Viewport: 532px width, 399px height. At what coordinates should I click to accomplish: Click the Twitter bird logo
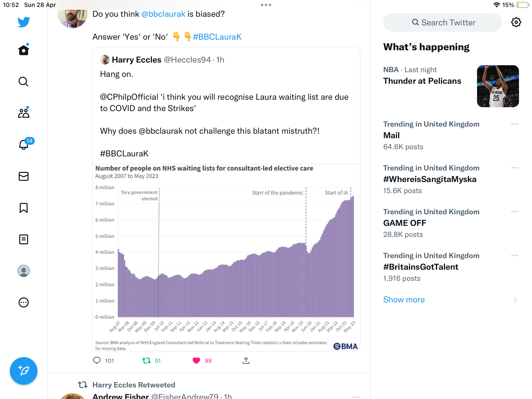pos(24,22)
